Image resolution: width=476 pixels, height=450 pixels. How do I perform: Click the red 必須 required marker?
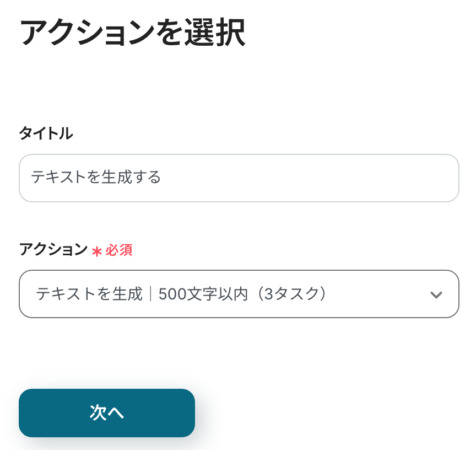click(119, 250)
